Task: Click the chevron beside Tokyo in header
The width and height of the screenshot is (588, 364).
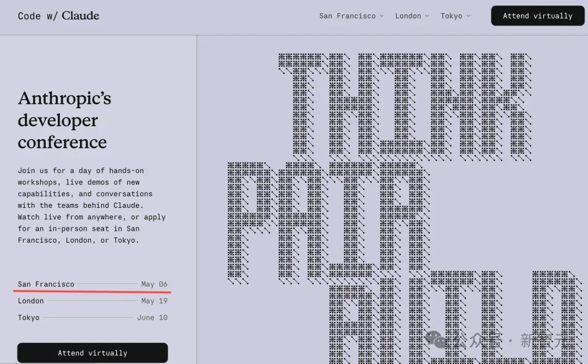Action: (468, 16)
